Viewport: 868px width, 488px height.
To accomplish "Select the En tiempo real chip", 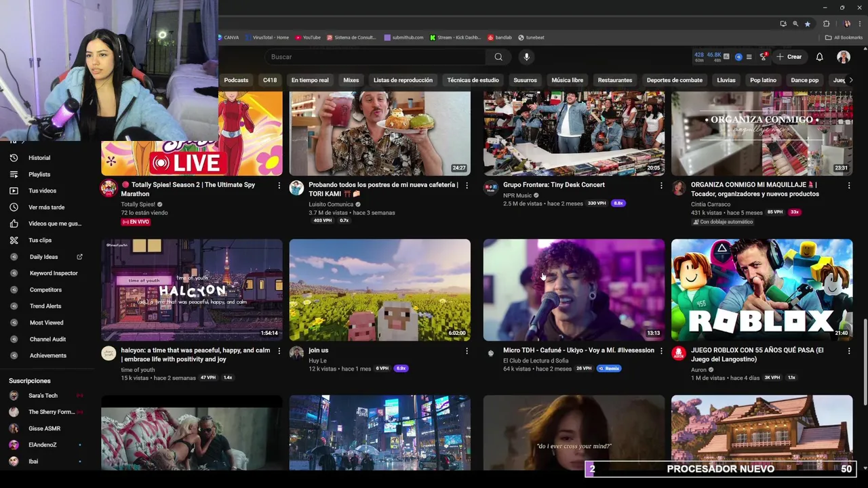I will tap(310, 80).
